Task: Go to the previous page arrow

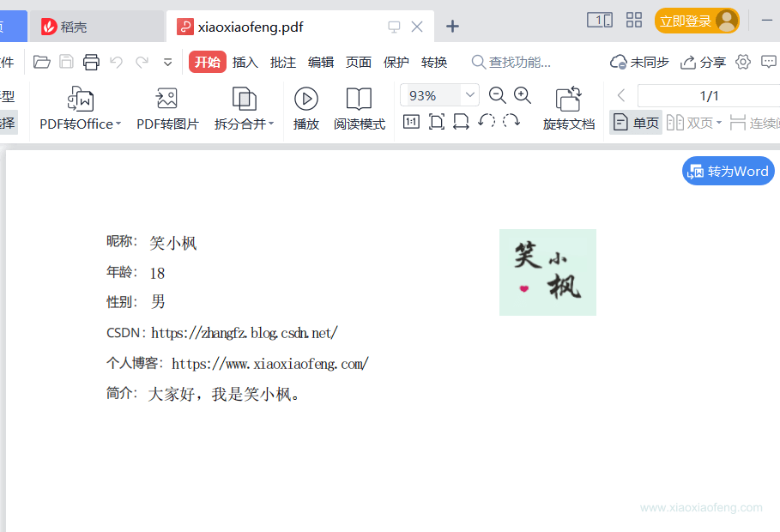Action: (x=620, y=95)
